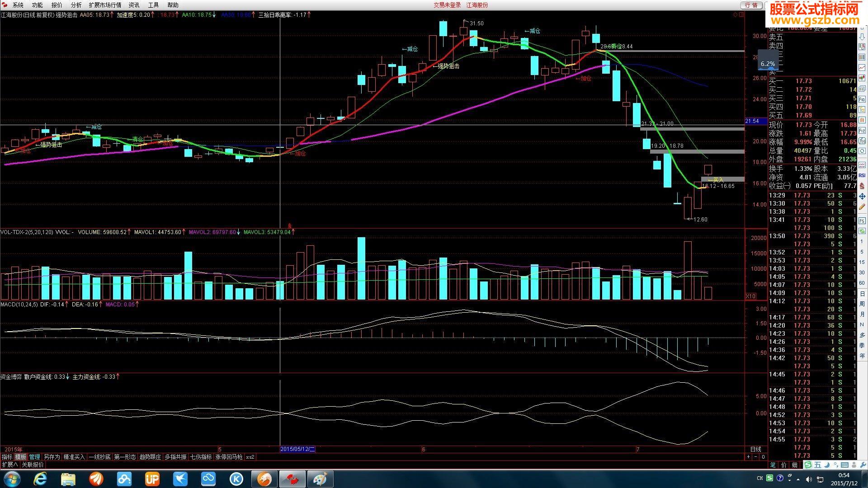Apply the 一线抄底 template
Viewport: 868px width, 488px height.
click(x=99, y=457)
